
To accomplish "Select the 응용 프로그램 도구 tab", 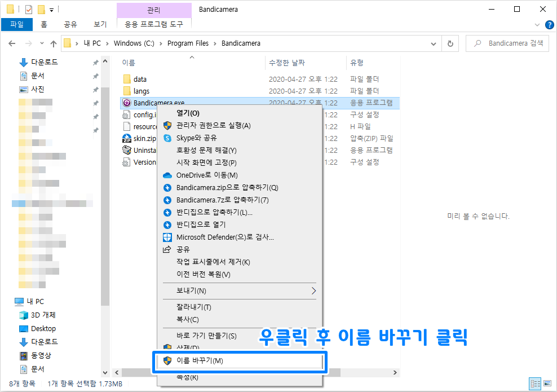I will click(154, 24).
